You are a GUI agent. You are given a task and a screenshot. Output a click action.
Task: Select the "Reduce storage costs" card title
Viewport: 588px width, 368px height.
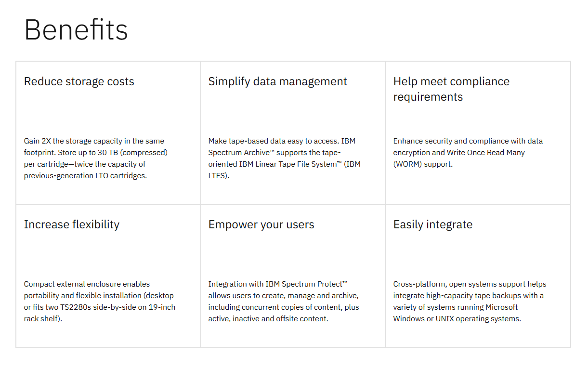[79, 81]
